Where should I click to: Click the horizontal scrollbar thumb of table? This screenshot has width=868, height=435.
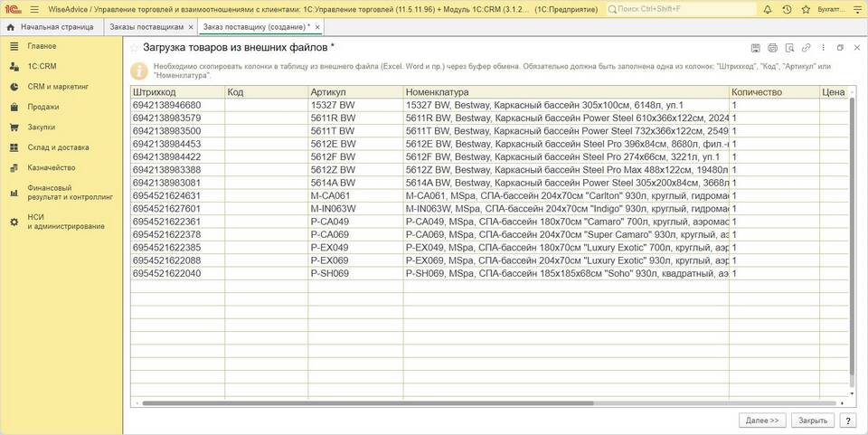tap(368, 403)
